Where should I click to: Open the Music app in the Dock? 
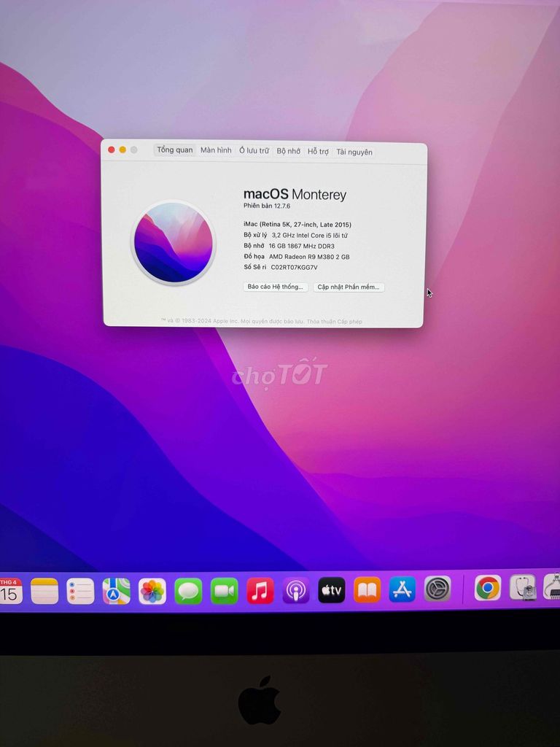[x=260, y=591]
